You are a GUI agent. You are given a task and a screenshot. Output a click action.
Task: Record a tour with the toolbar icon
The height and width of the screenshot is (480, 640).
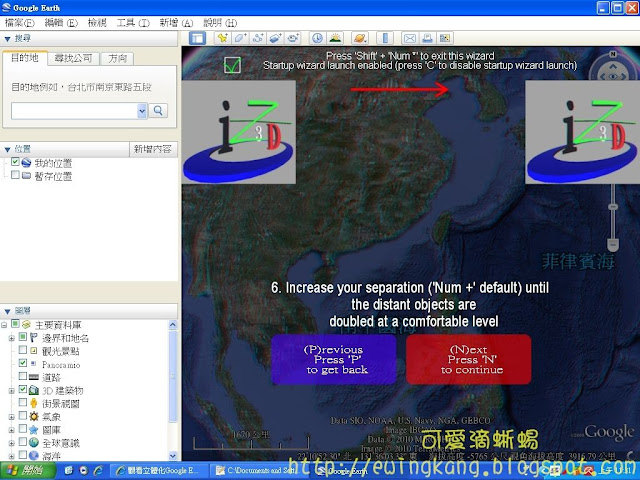tap(293, 38)
